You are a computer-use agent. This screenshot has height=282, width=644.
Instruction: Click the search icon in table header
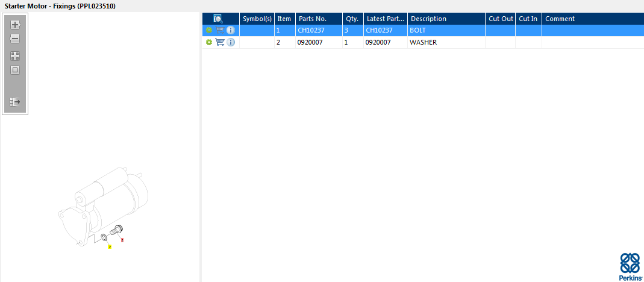click(x=218, y=19)
